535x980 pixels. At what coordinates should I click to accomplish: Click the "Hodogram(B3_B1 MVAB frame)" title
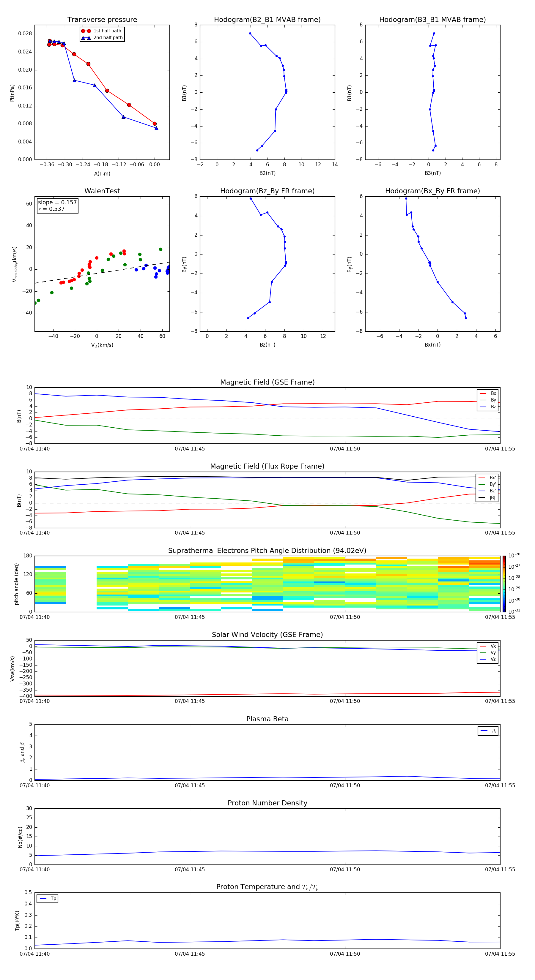tap(432, 20)
